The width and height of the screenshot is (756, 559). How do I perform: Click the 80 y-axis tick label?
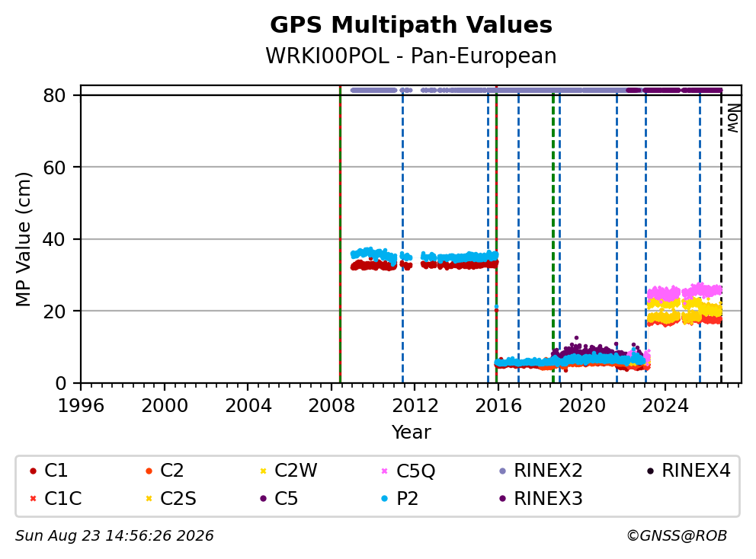tap(54, 95)
